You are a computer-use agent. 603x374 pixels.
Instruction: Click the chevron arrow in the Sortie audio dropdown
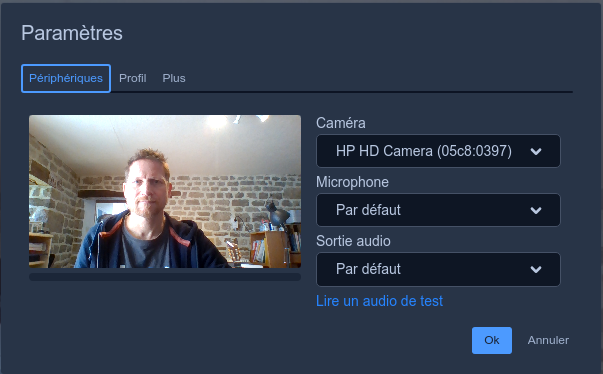(536, 269)
